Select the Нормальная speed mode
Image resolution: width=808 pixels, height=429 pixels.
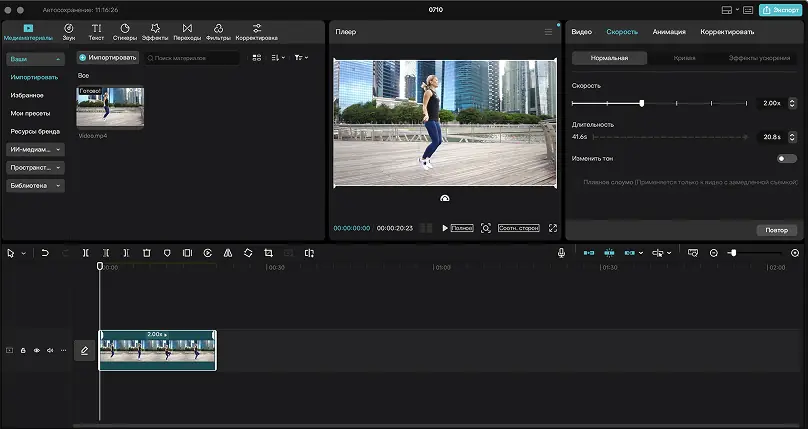(x=609, y=58)
